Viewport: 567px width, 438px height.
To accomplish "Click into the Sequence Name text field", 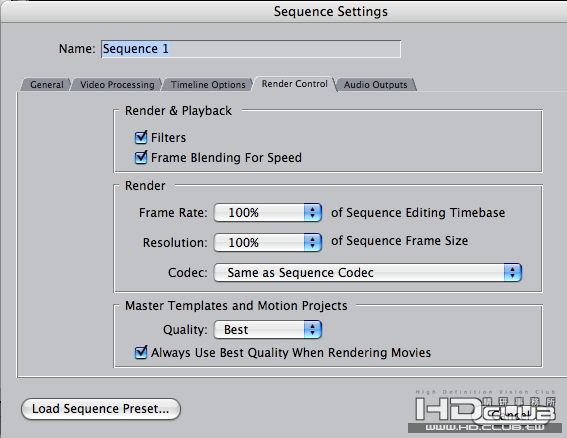I will click(251, 49).
